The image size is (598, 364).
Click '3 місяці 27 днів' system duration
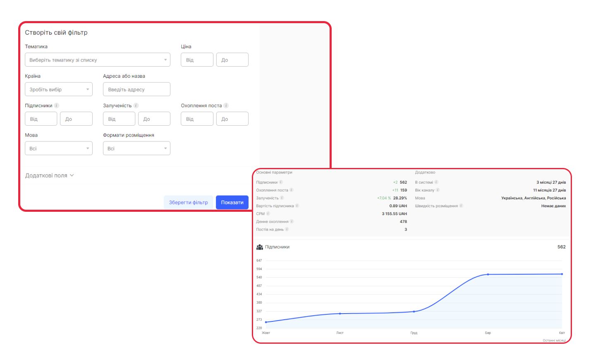pyautogui.click(x=551, y=182)
